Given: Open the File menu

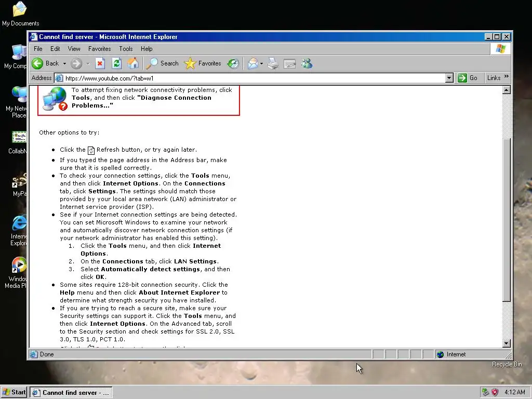Looking at the screenshot, I should pyautogui.click(x=38, y=49).
